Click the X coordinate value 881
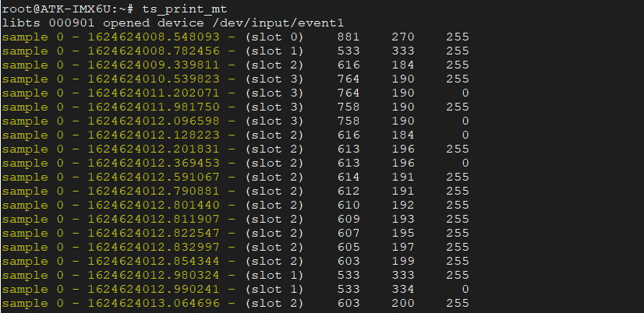 [x=348, y=36]
